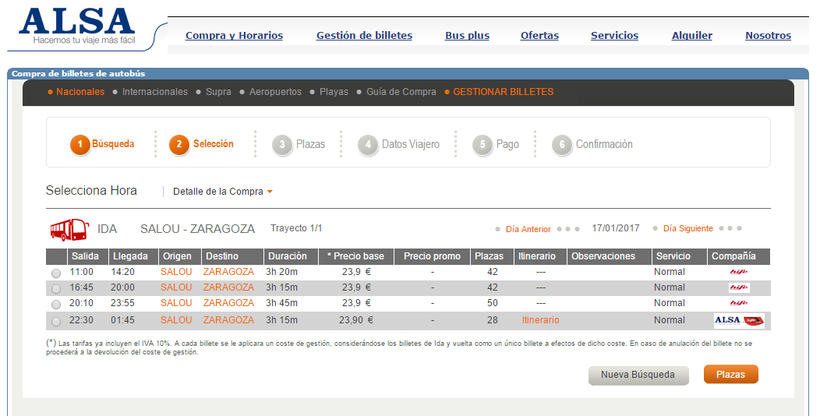The height and width of the screenshot is (416, 820).
Task: Select the 16:45 departure radio button
Action: click(x=56, y=289)
